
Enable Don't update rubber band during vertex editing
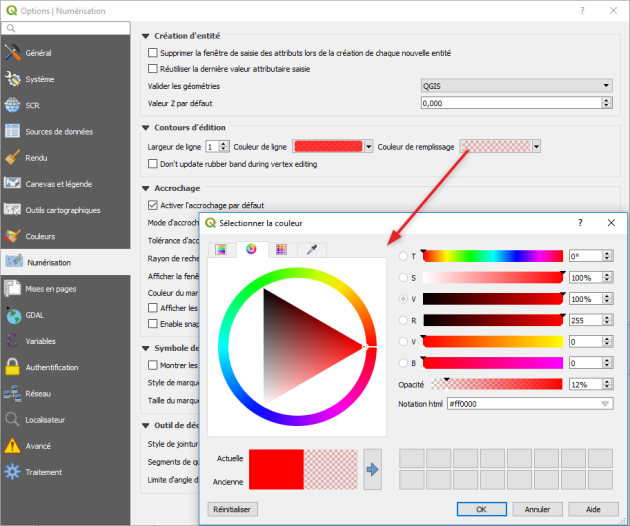(153, 164)
